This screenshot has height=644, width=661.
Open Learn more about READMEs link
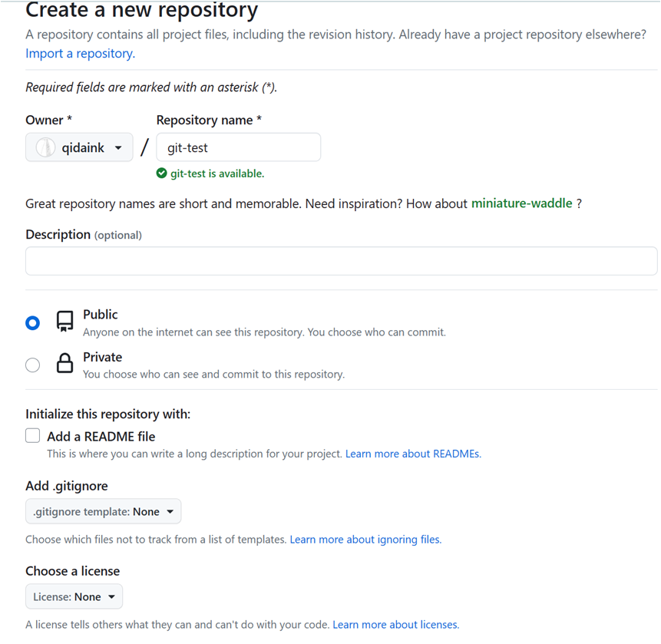tap(413, 454)
